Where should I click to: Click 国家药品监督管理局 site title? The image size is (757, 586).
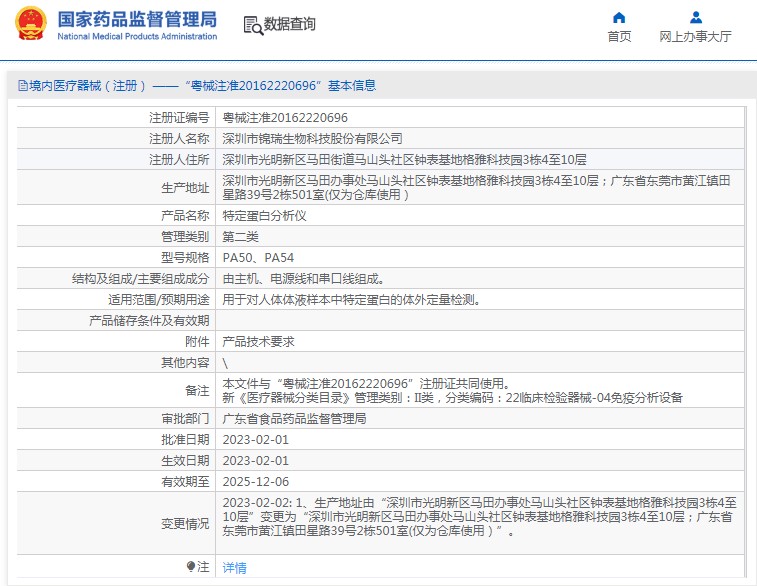coord(137,20)
